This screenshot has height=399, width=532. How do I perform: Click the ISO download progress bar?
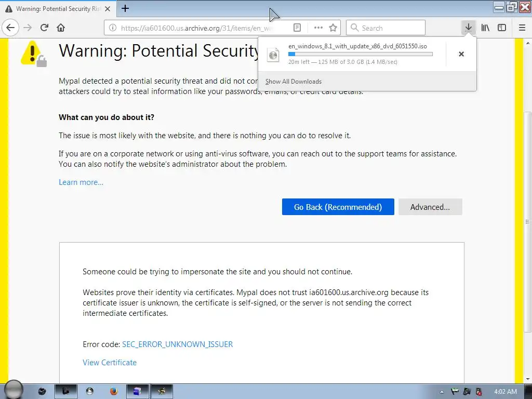(x=361, y=54)
